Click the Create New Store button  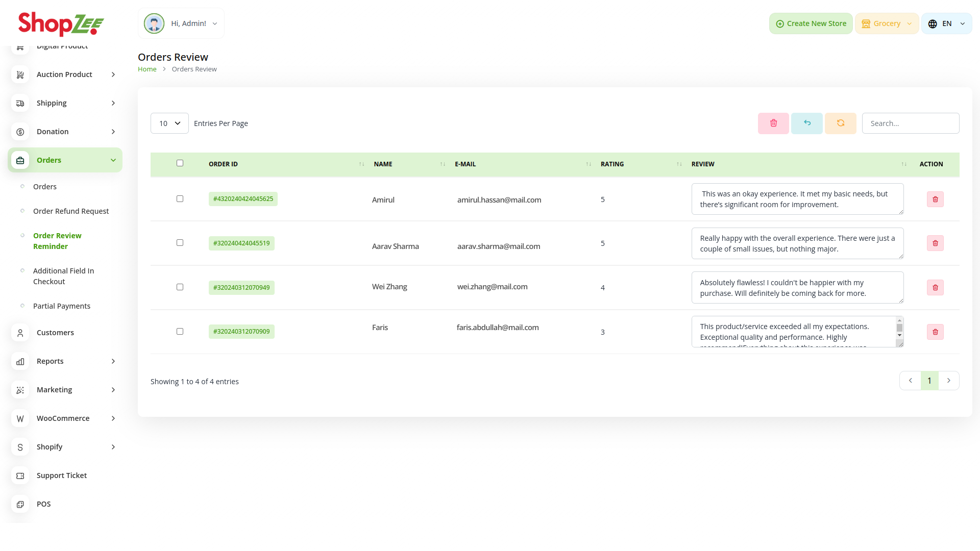(811, 23)
